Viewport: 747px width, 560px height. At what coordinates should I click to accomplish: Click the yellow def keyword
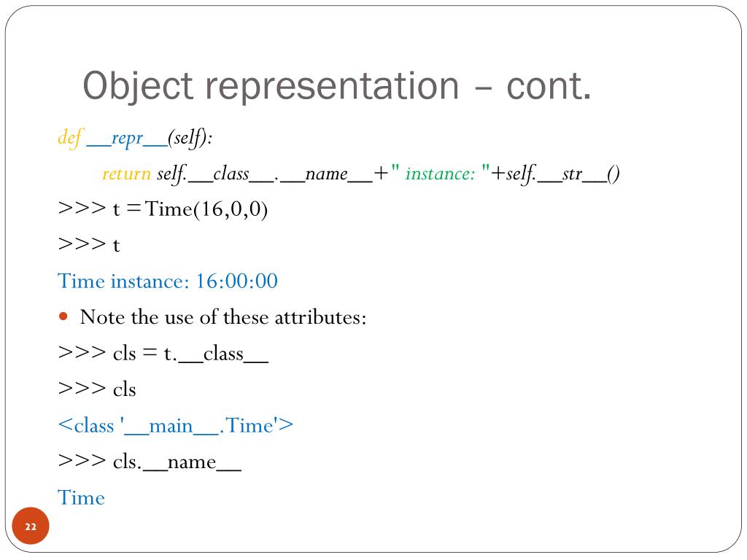click(x=71, y=138)
